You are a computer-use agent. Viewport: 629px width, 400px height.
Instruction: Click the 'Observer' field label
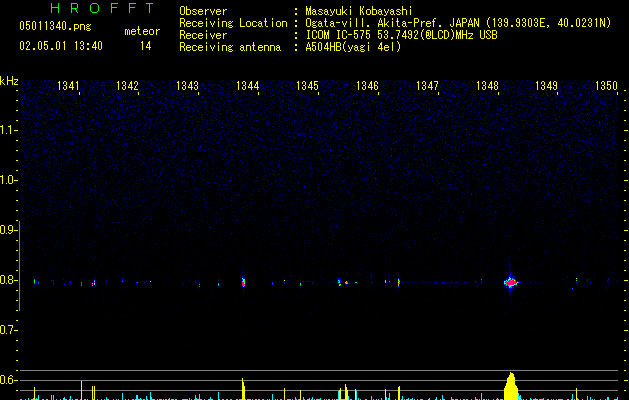click(203, 11)
